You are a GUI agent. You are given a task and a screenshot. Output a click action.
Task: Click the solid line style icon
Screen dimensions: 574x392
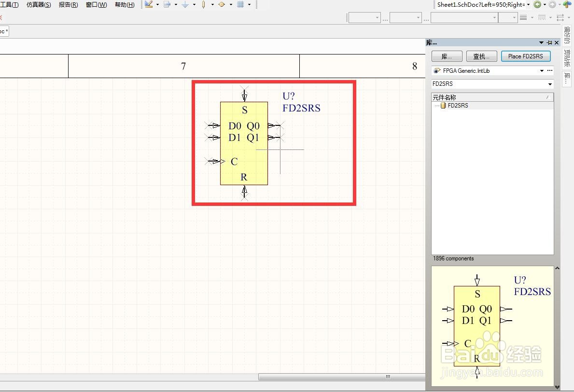coord(523,17)
